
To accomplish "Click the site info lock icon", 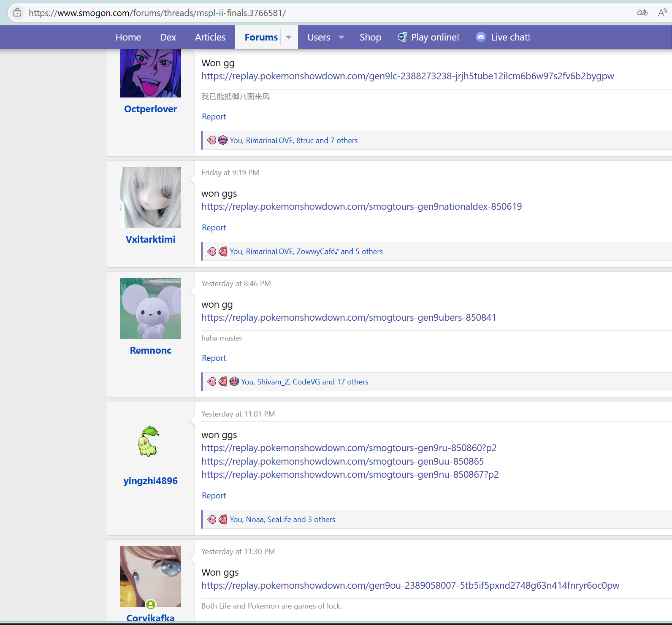I will (x=17, y=13).
